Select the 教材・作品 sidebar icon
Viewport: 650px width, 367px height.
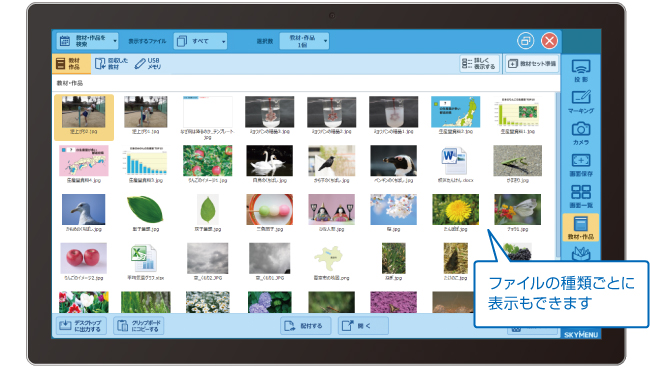581,227
